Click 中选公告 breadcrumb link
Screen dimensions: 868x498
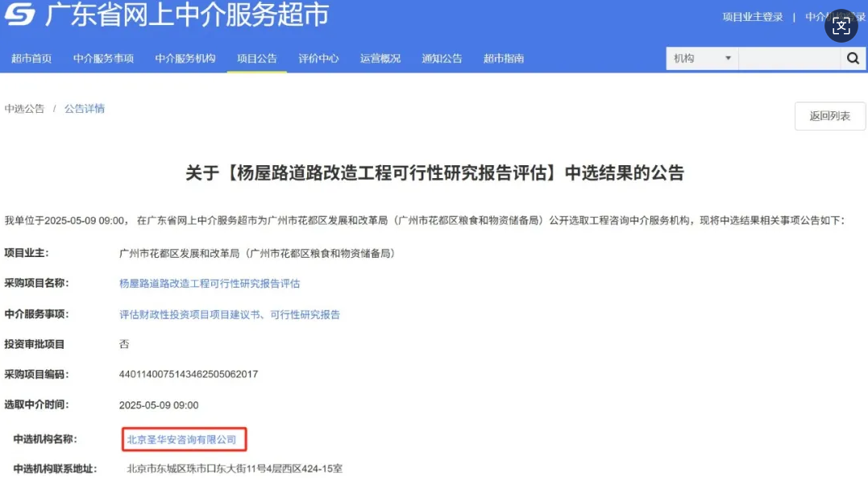pyautogui.click(x=24, y=109)
